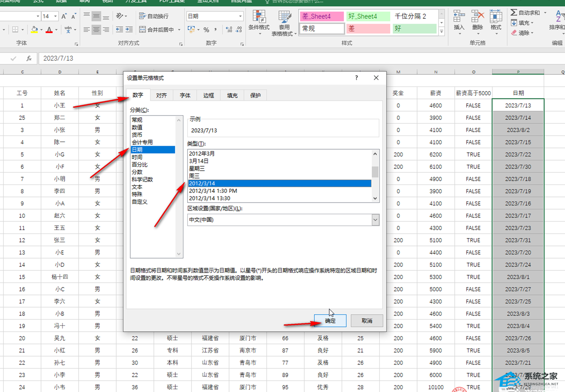Apply percent style
The height and width of the screenshot is (392, 565).
206,30
